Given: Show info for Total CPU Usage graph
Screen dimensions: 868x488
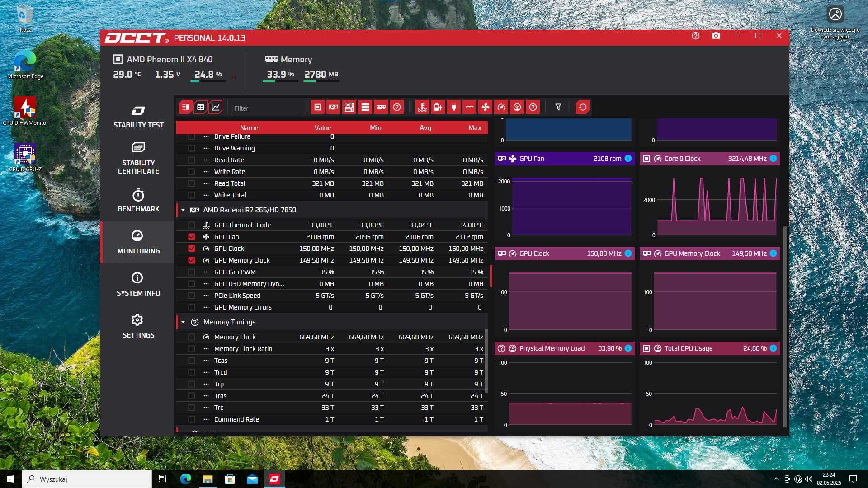Looking at the screenshot, I should 774,348.
